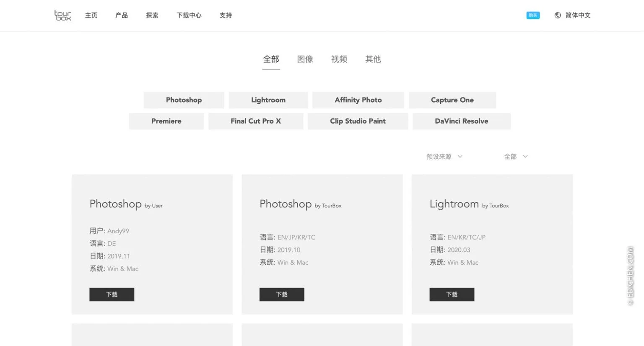Click the language text EN/JP/KR/TC

296,238
